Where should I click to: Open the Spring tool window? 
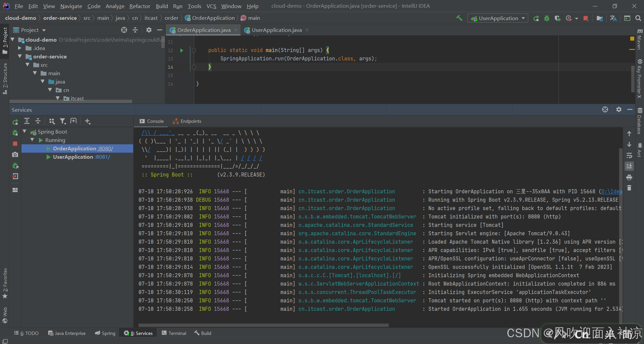tap(105, 333)
